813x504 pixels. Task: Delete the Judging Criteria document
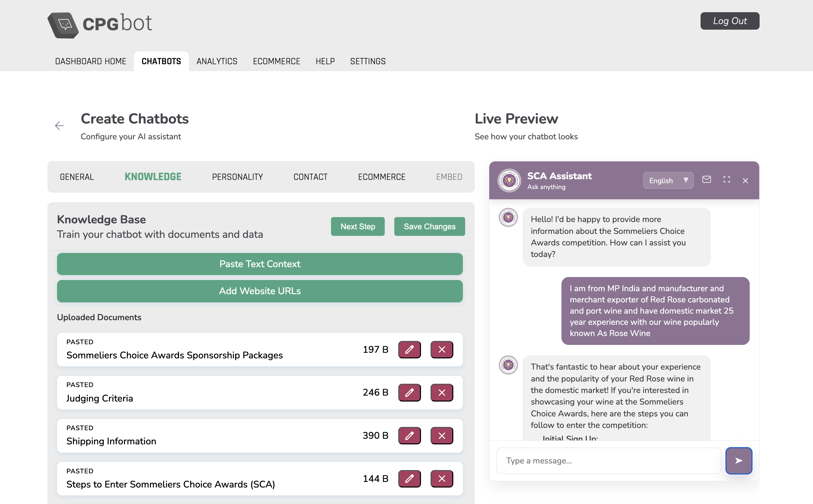click(441, 392)
